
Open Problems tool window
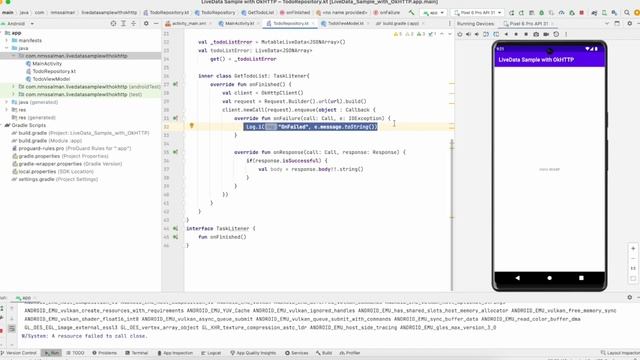click(104, 353)
